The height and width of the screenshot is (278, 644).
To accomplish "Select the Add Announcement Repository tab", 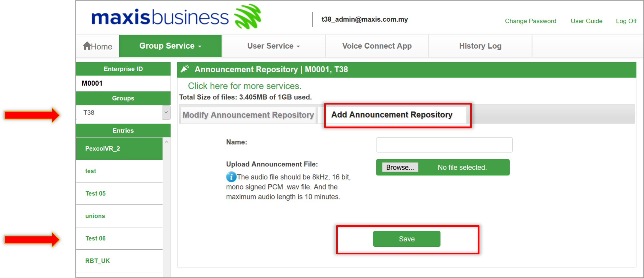I will (x=392, y=115).
